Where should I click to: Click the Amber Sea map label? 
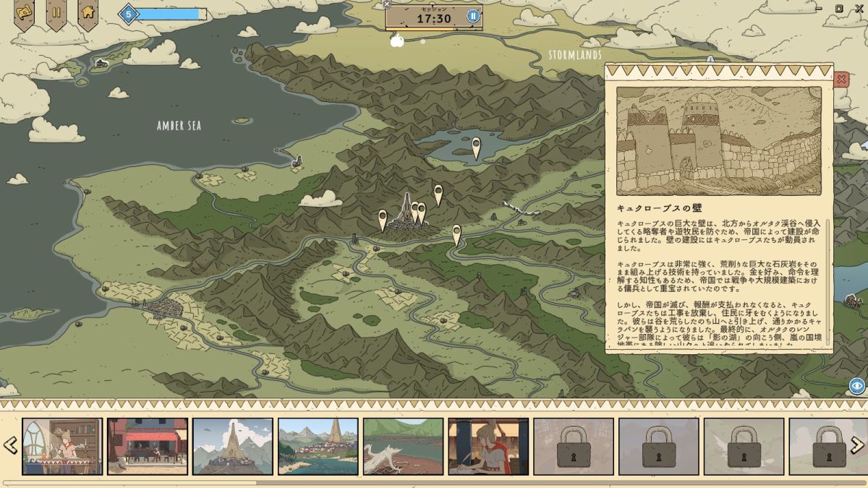tap(179, 126)
